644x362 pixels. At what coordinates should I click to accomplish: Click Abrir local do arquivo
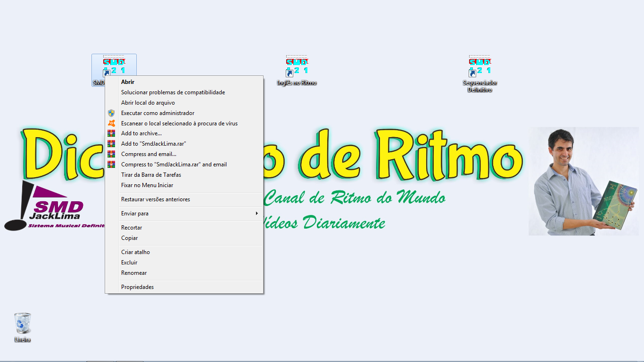148,103
